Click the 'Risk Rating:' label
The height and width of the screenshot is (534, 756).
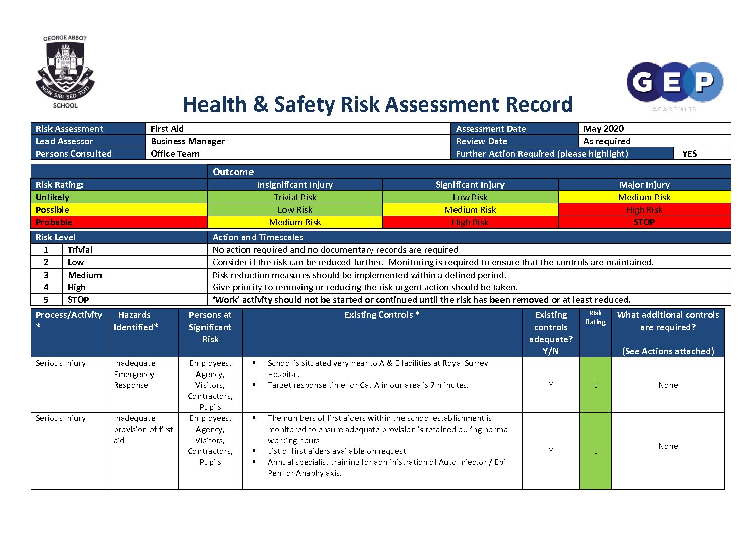[59, 185]
